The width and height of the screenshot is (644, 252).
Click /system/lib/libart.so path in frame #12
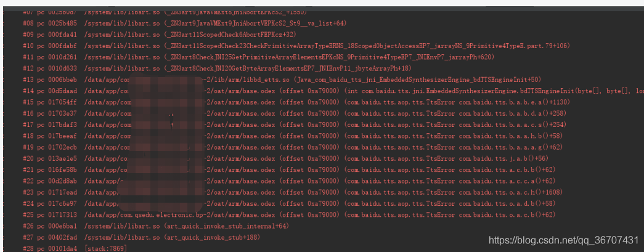click(x=122, y=68)
